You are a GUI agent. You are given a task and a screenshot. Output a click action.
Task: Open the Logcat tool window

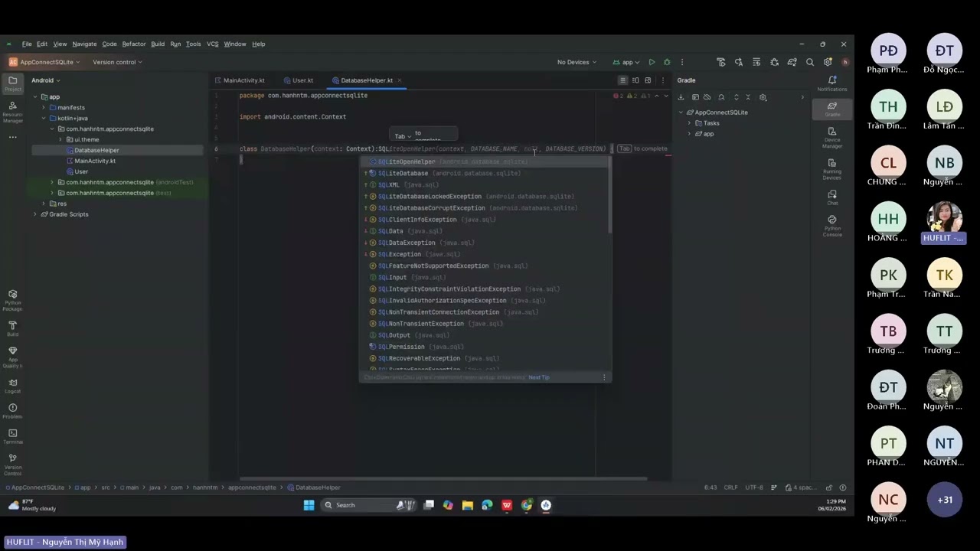point(12,386)
